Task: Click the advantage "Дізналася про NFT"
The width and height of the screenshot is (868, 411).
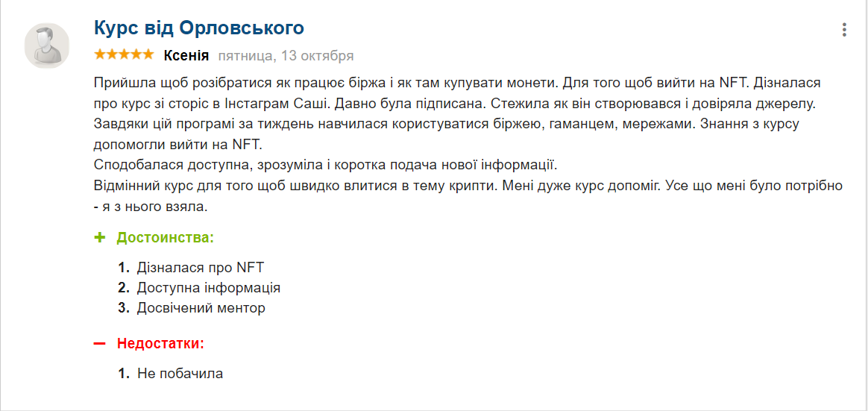Action: [201, 267]
